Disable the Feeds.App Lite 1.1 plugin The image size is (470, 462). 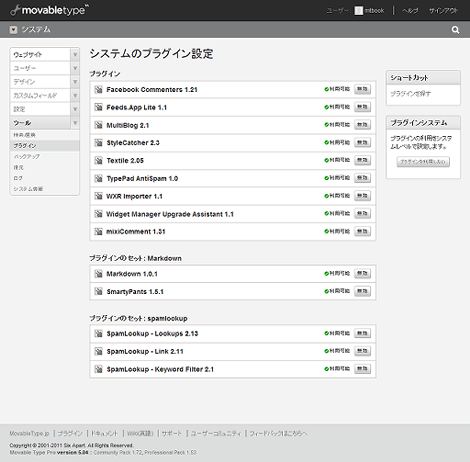pyautogui.click(x=362, y=107)
